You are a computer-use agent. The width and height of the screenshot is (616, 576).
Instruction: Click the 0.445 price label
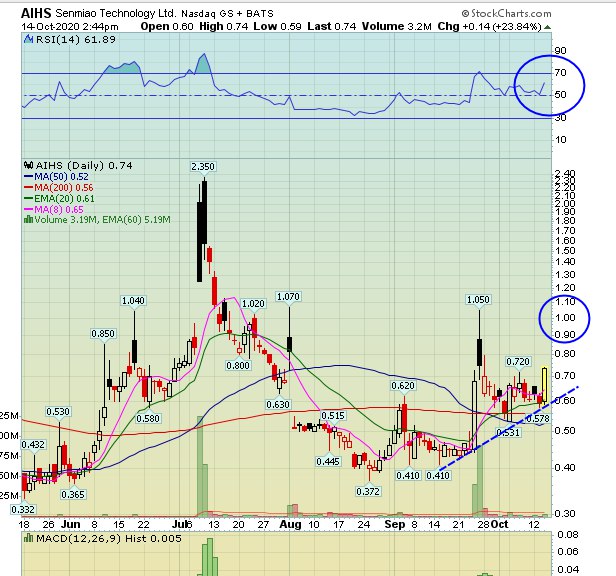coord(328,461)
